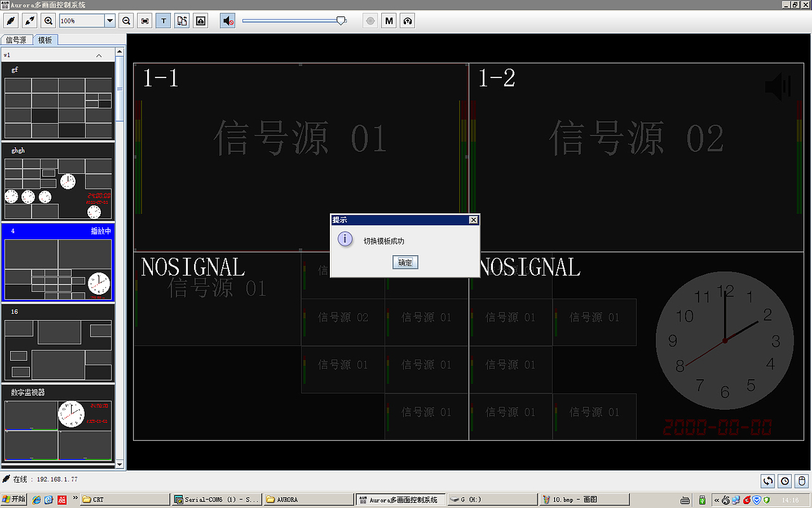This screenshot has width=812, height=508.
Task: Open the G (H:) taskbar window
Action: point(492,500)
